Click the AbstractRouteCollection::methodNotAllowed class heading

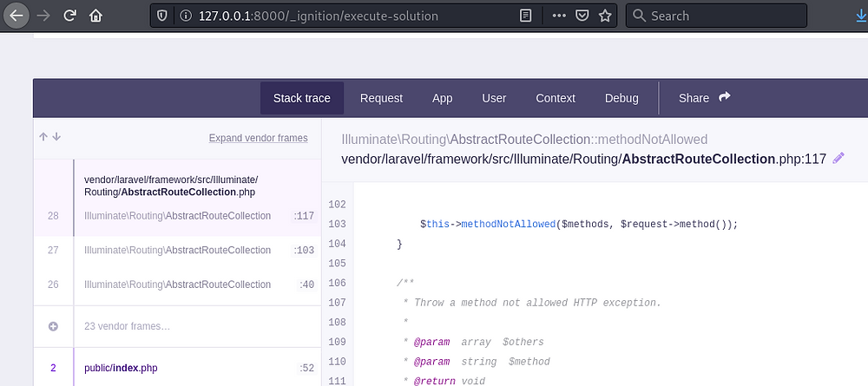tap(524, 139)
